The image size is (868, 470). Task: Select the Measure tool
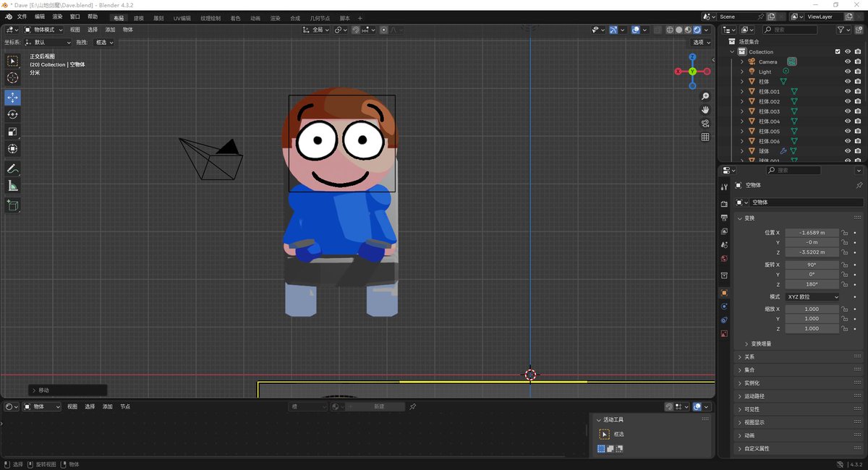pyautogui.click(x=12, y=186)
